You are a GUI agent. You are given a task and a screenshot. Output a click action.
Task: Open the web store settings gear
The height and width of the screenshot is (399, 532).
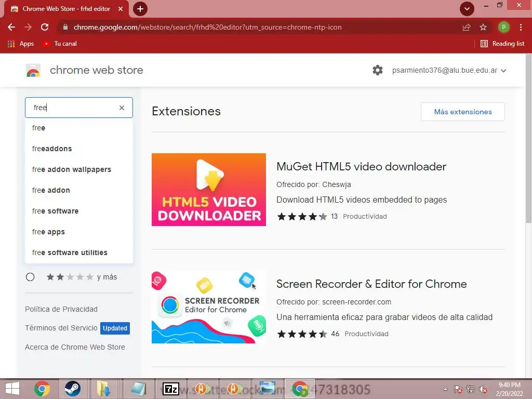(x=378, y=70)
